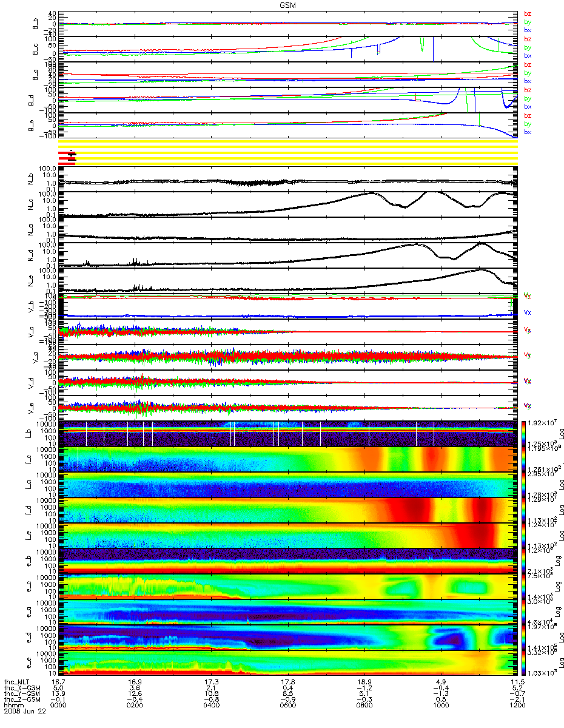The width and height of the screenshot is (564, 728).
Task: Pick the bz legend label of the B_d panel
Action: tap(528, 90)
